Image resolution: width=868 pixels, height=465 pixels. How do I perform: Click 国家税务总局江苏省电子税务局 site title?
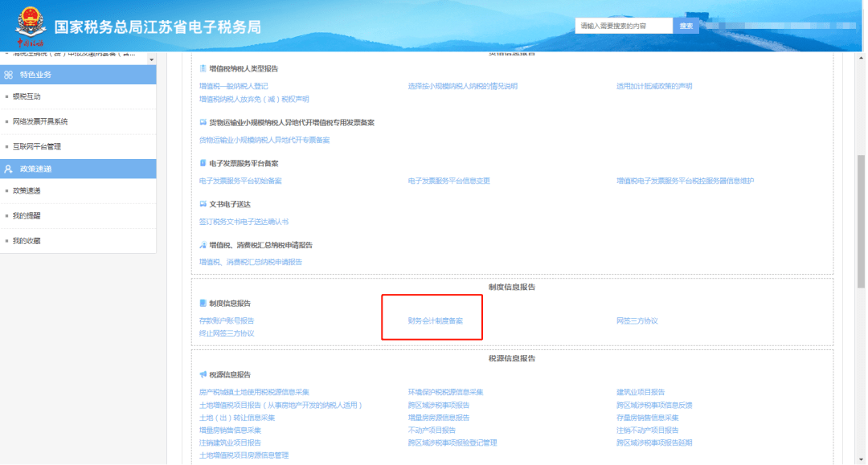pos(158,27)
